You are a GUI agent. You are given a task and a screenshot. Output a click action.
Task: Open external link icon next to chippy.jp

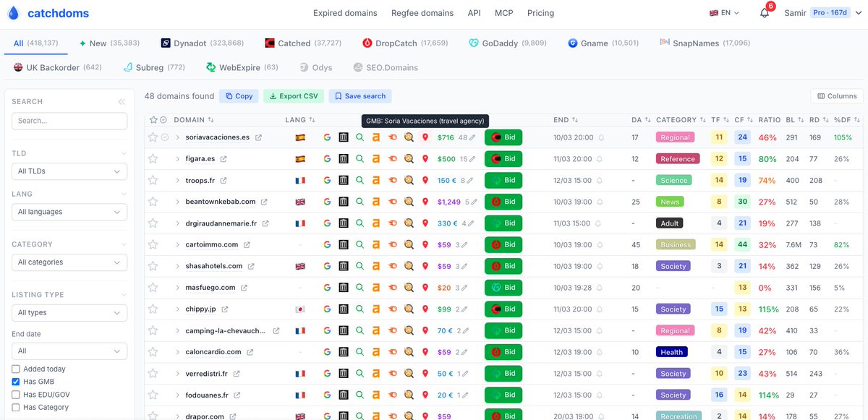pos(225,309)
